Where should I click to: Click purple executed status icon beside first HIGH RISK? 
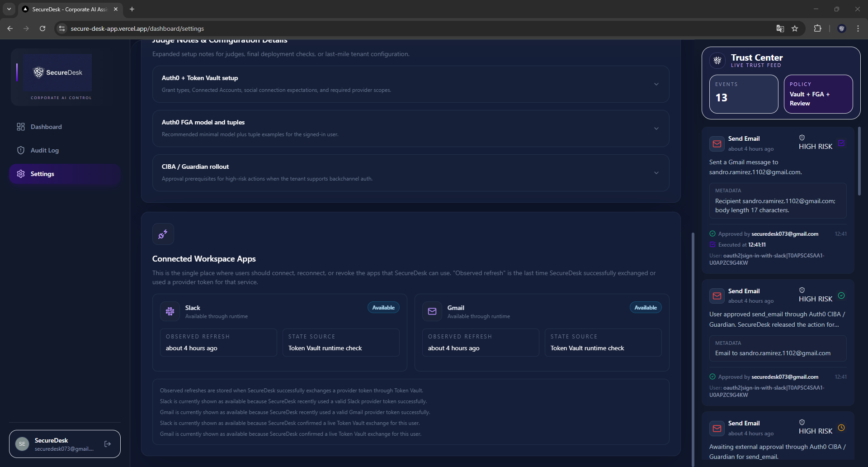point(841,143)
